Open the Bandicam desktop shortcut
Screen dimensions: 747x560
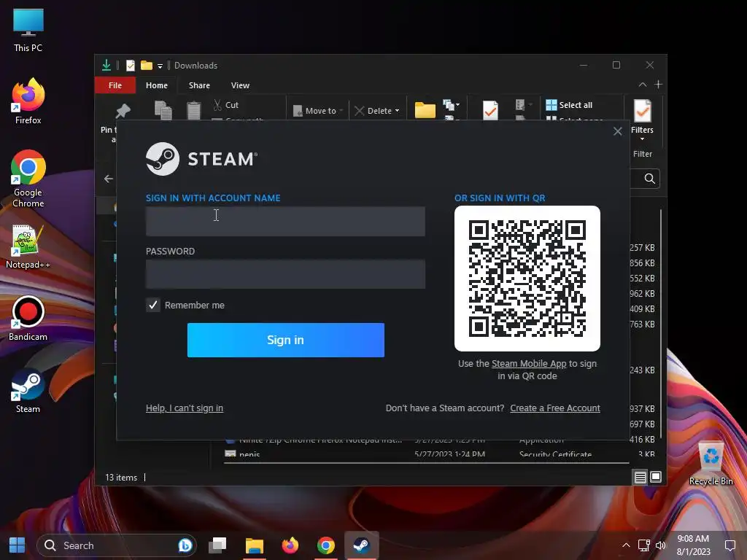(x=28, y=319)
